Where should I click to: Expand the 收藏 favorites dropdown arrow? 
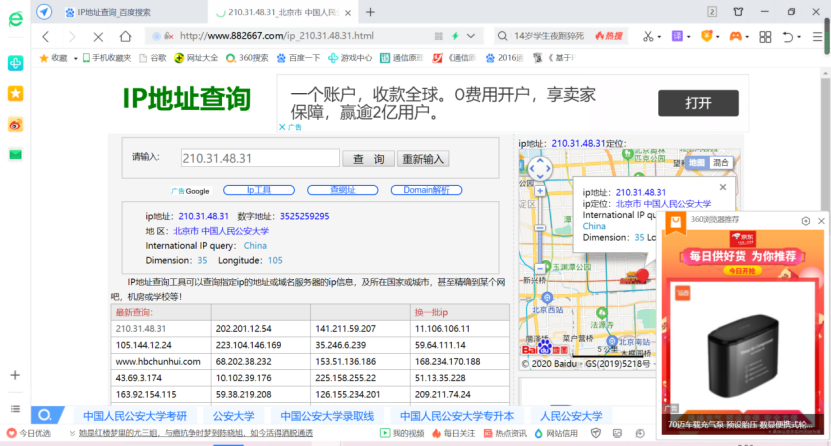(x=75, y=58)
